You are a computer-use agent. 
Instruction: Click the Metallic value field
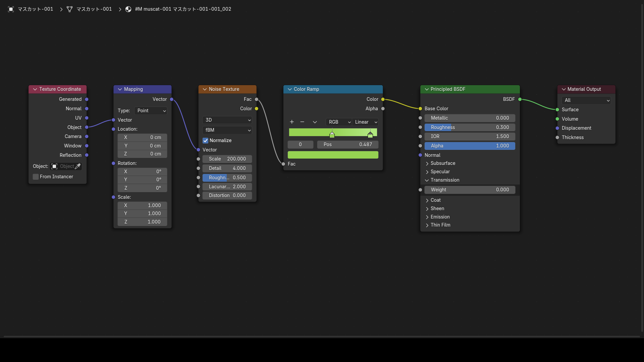point(470,118)
